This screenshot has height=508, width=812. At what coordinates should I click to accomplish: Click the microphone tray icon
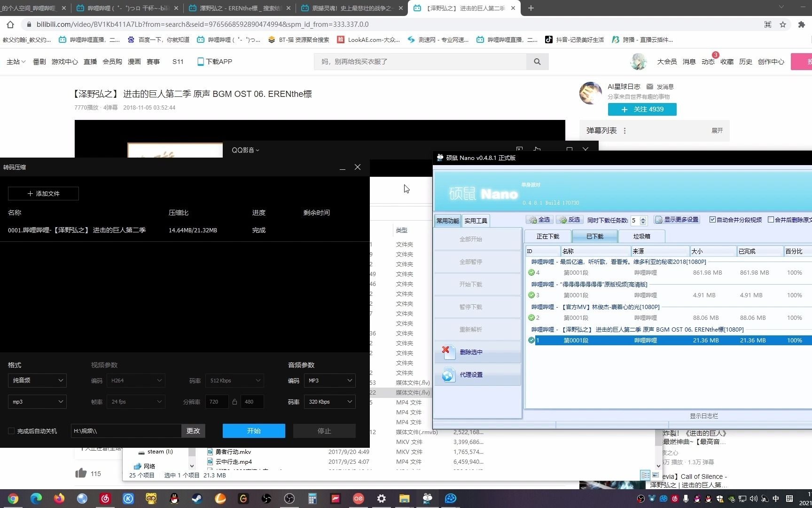coord(686,499)
